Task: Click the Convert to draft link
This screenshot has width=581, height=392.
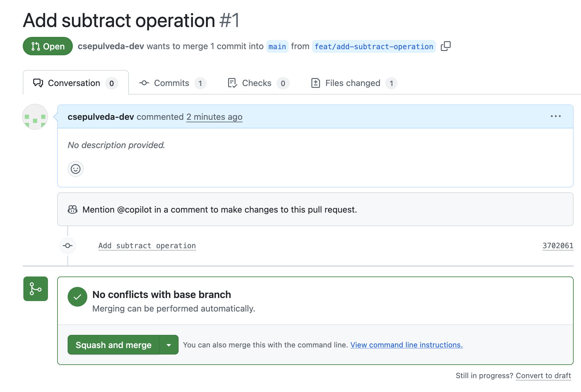Action: click(x=543, y=376)
